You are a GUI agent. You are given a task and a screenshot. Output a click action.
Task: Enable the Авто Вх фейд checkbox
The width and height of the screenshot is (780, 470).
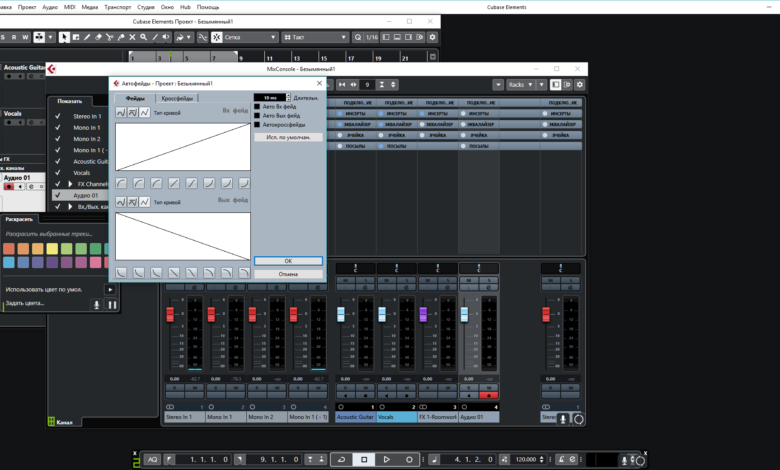pyautogui.click(x=257, y=106)
